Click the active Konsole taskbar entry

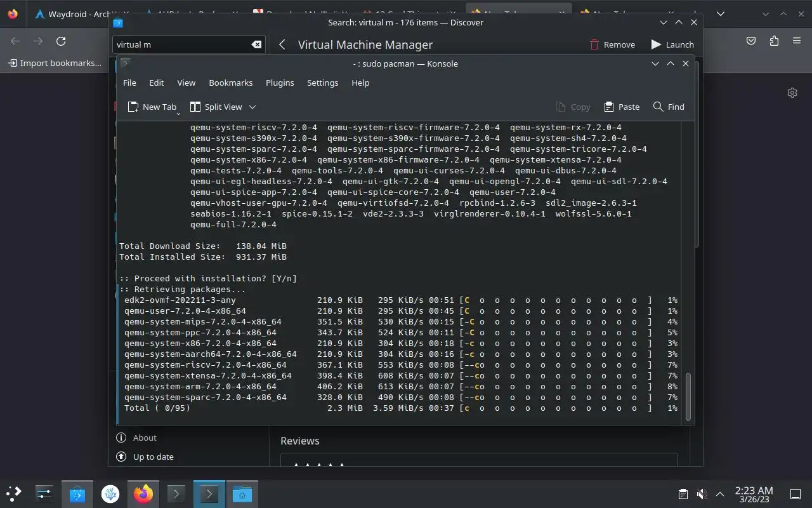pos(209,493)
